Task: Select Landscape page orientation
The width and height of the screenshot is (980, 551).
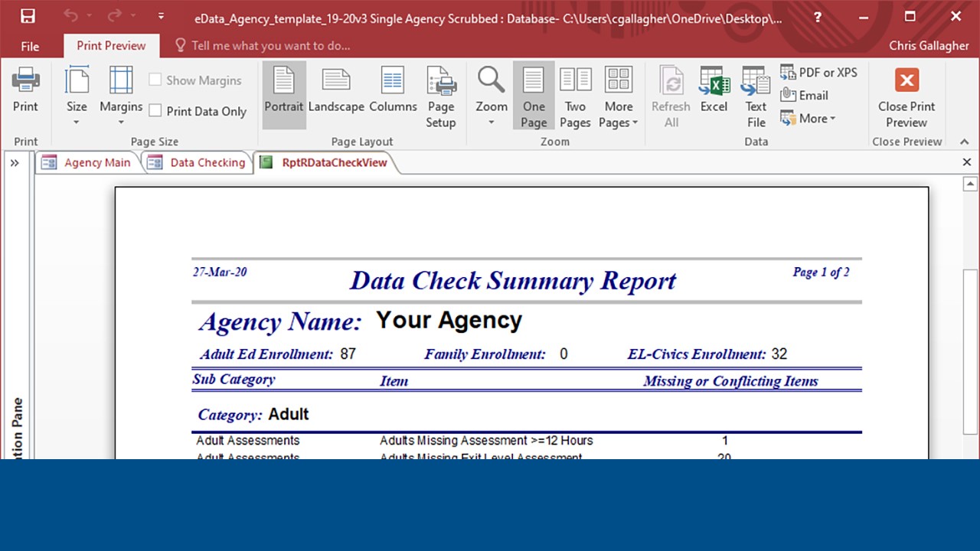Action: 336,90
